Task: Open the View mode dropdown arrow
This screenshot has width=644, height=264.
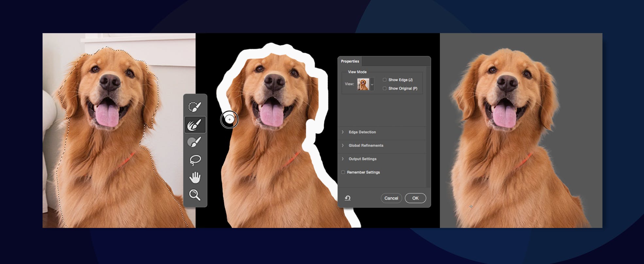Action: (x=372, y=85)
